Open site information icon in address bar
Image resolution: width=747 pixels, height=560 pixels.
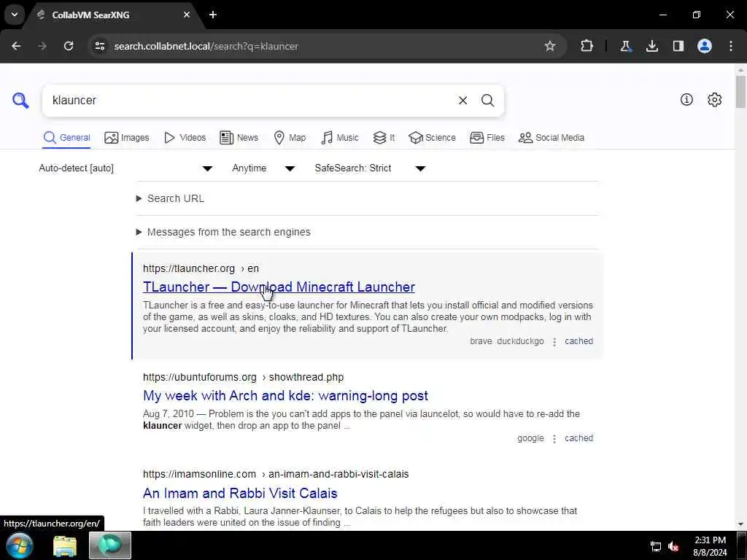(x=100, y=46)
